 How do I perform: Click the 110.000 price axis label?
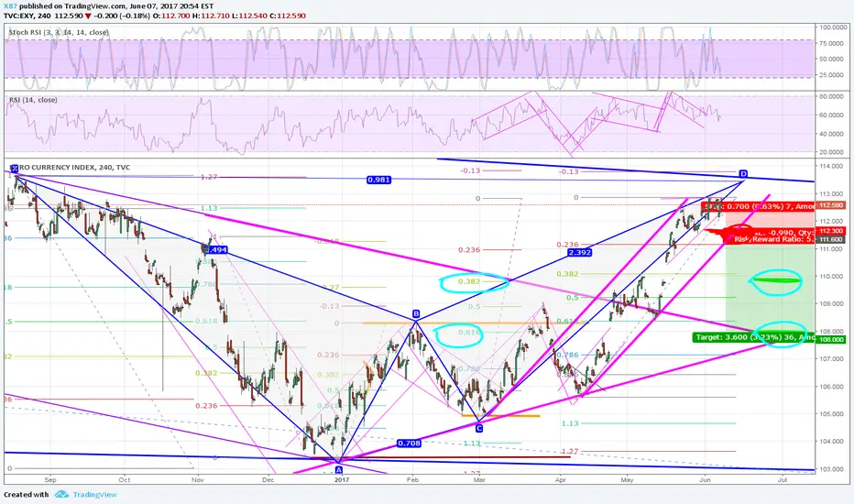click(x=831, y=276)
